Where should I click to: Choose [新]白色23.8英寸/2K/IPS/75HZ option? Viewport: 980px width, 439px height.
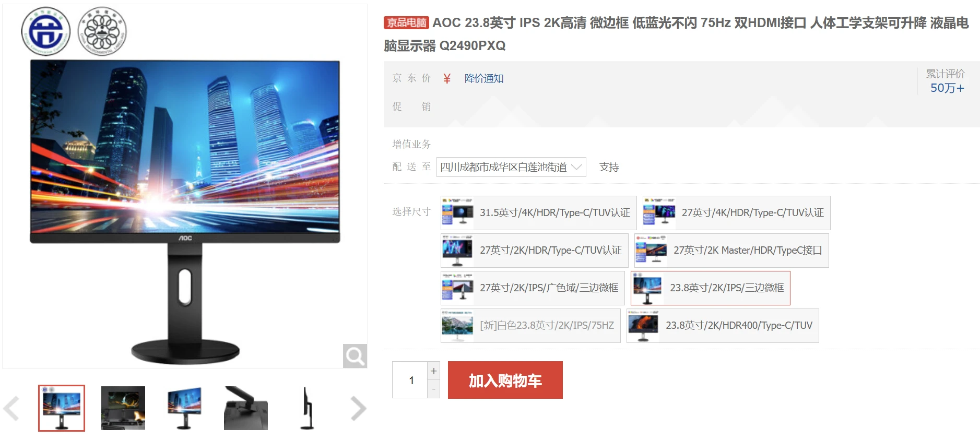coord(530,326)
